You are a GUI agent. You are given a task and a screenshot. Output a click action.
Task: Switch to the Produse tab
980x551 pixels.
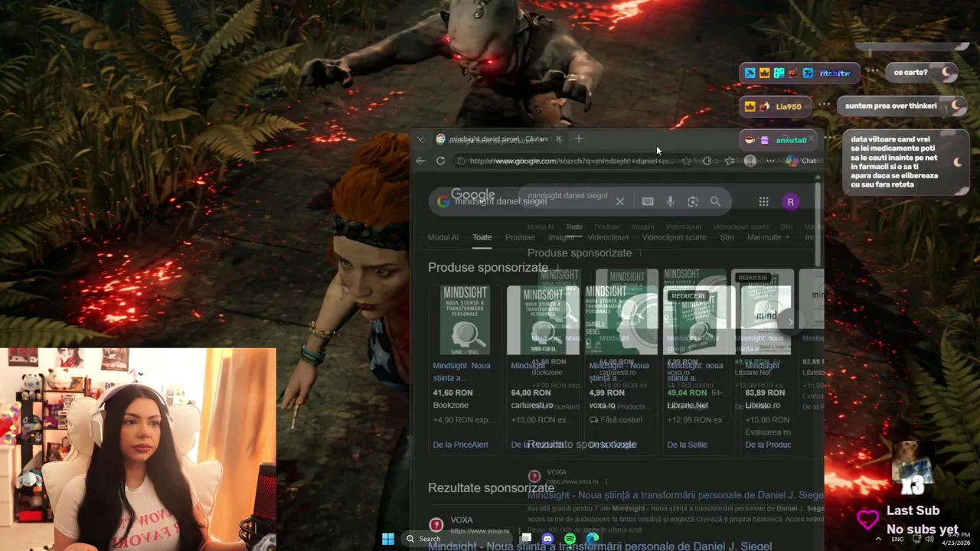pyautogui.click(x=520, y=237)
